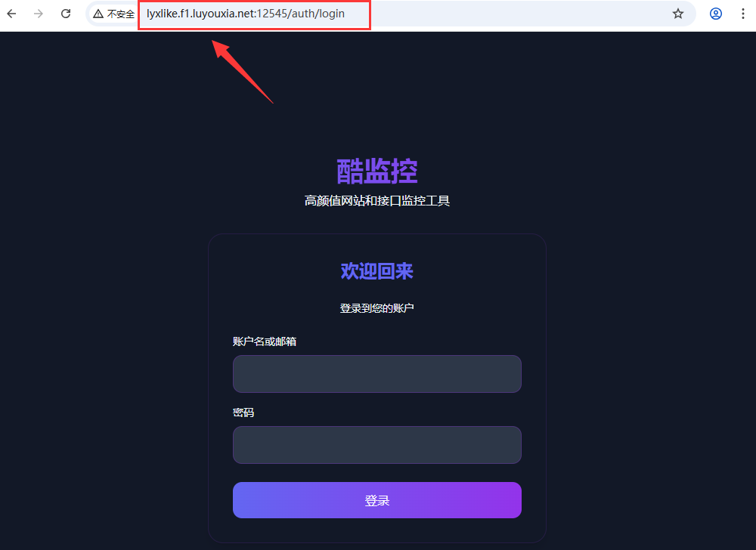Image resolution: width=756 pixels, height=550 pixels.
Task: Click the 酷监控 purple title
Action: [x=377, y=171]
